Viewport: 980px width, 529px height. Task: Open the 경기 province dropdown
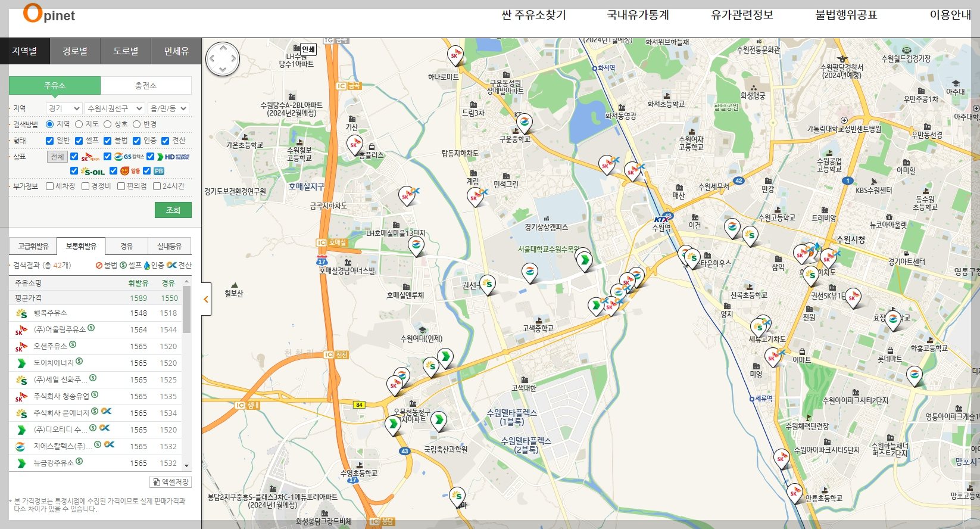click(64, 108)
